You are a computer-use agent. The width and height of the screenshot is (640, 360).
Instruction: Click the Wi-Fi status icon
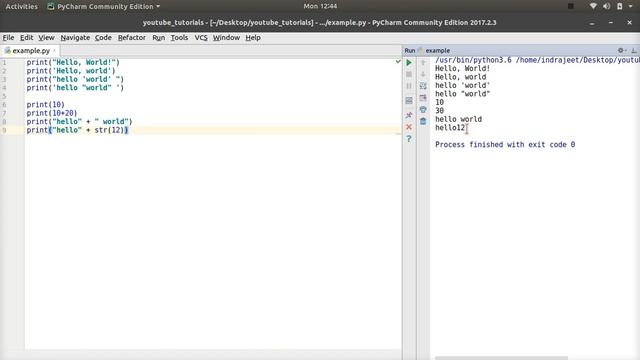pos(593,6)
